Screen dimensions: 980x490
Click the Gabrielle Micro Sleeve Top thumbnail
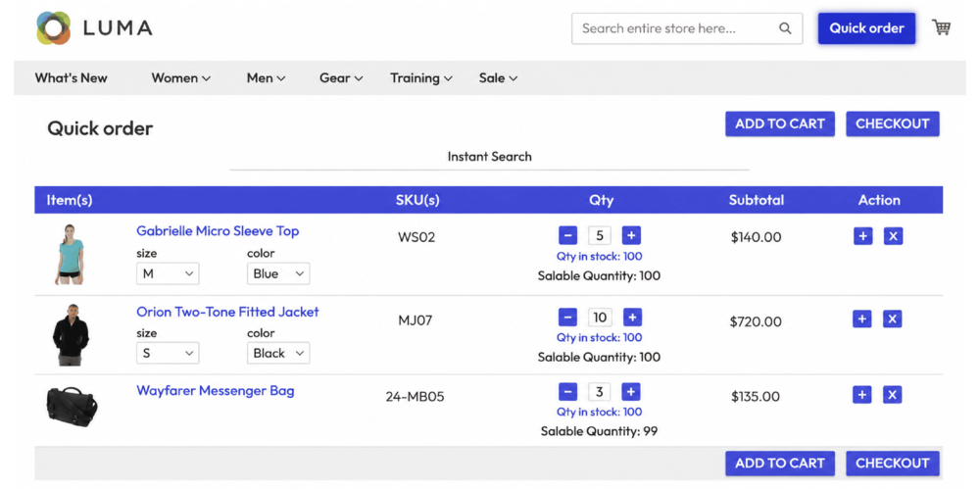click(70, 255)
